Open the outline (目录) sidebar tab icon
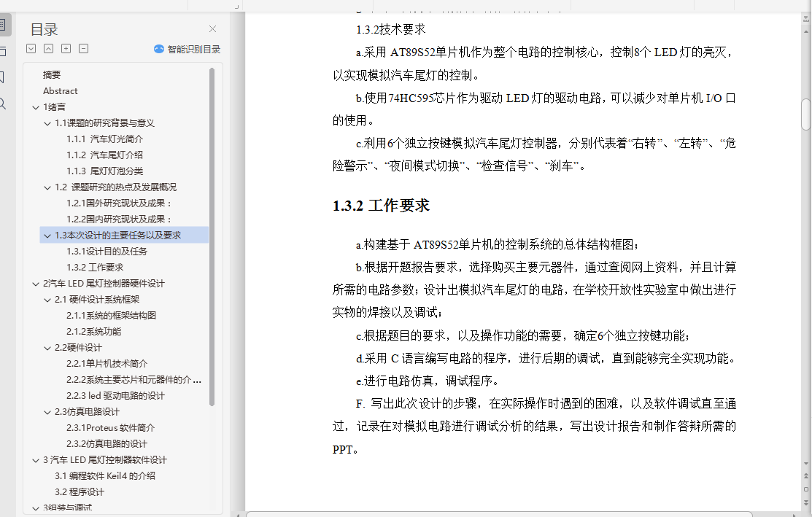 [x=3, y=24]
